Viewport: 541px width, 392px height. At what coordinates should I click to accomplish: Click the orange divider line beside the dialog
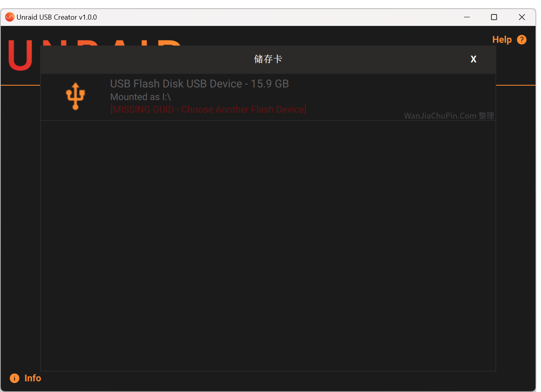point(515,85)
